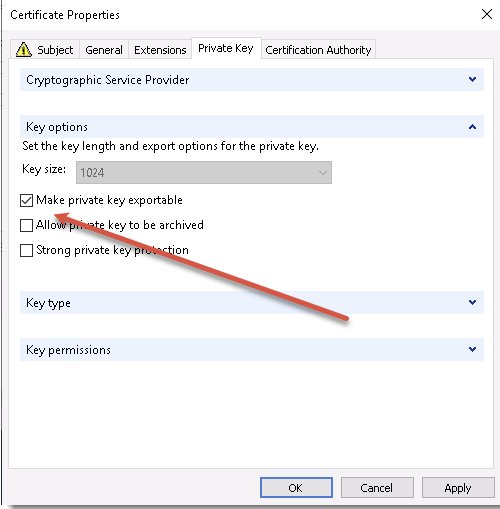Switch to the Extensions tab
This screenshot has width=500, height=509.
click(x=160, y=50)
